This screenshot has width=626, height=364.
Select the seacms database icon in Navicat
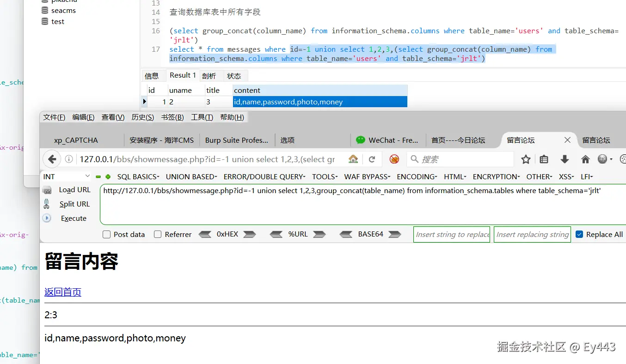(45, 10)
